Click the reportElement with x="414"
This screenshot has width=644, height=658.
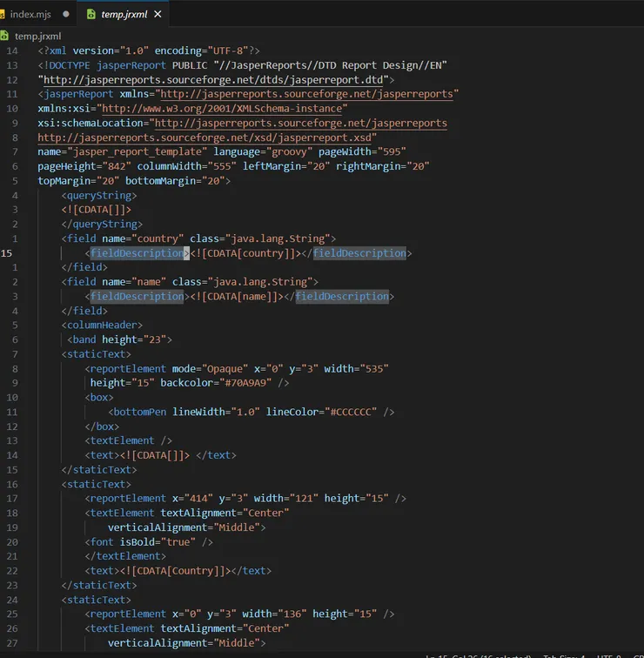[x=245, y=499]
